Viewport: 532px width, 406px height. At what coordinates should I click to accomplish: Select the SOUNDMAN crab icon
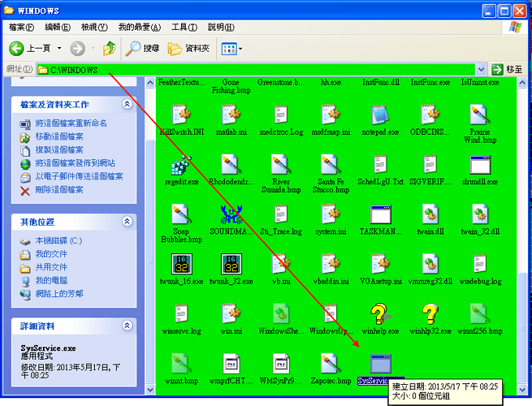click(x=231, y=214)
